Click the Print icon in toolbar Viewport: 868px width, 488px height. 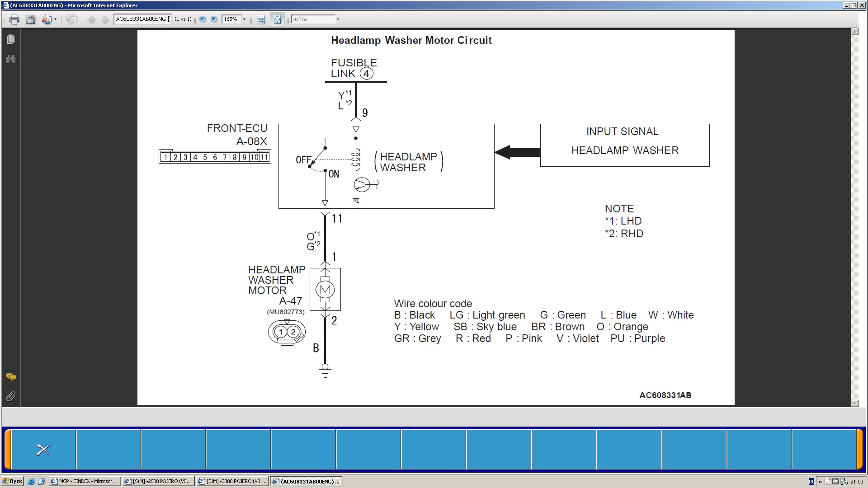(x=14, y=19)
